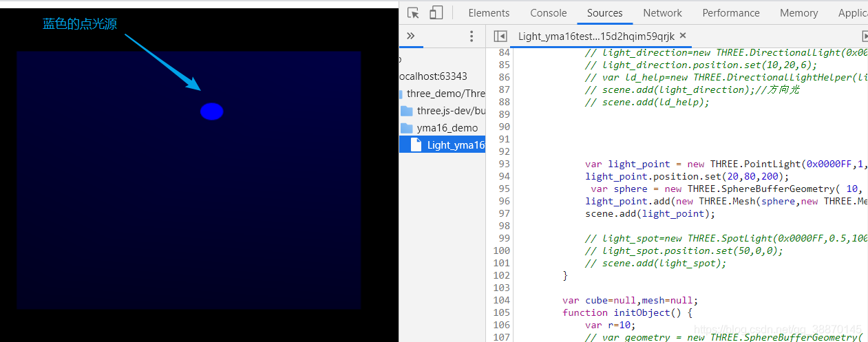Open the Performance tab
This screenshot has height=342, width=868.
tap(731, 13)
